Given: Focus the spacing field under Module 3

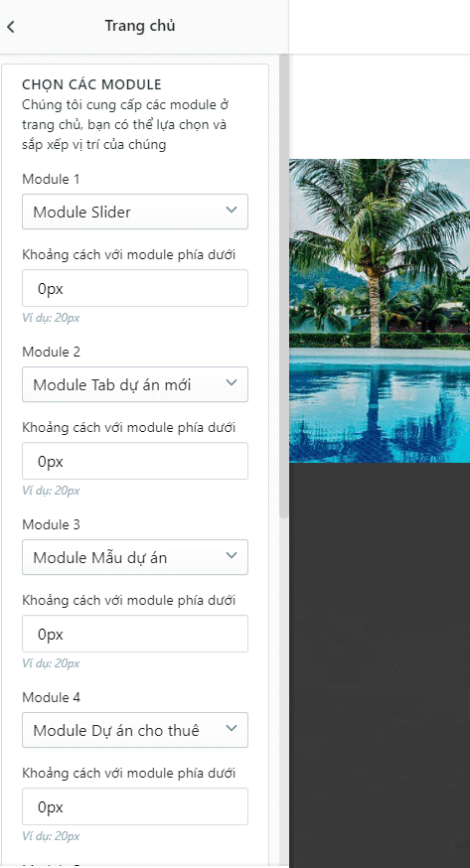Looking at the screenshot, I should [135, 634].
